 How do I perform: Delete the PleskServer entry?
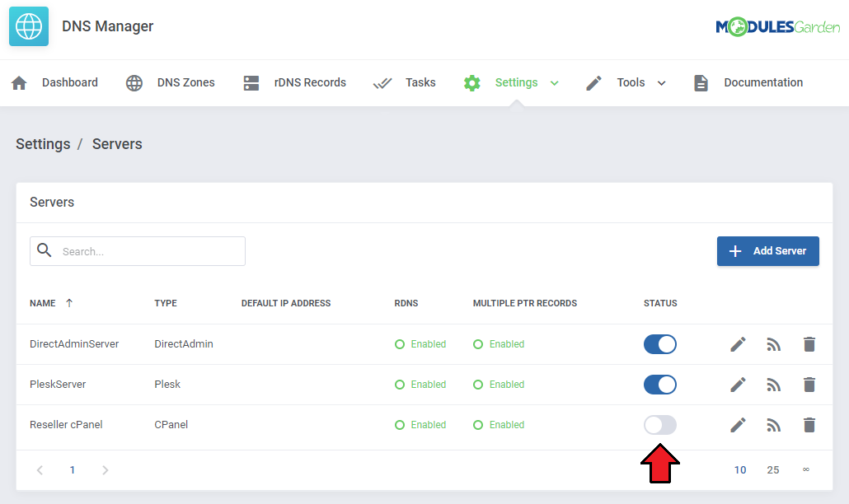(x=809, y=385)
